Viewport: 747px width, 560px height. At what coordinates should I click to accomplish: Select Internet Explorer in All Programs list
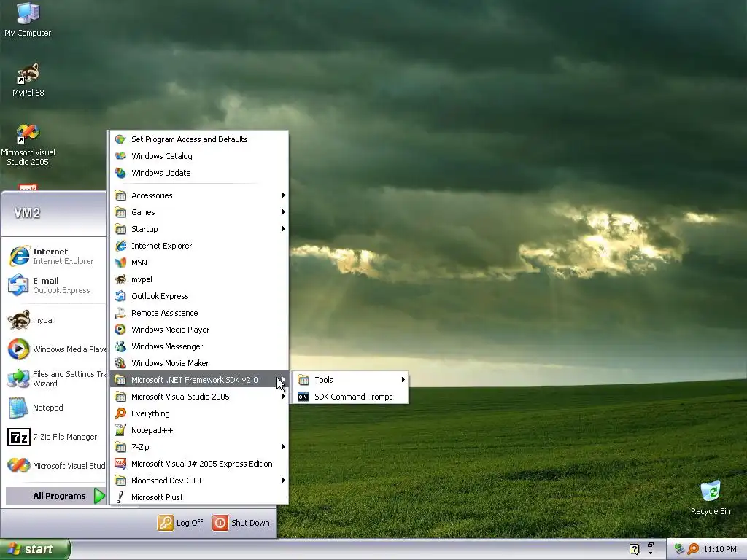coord(200,246)
